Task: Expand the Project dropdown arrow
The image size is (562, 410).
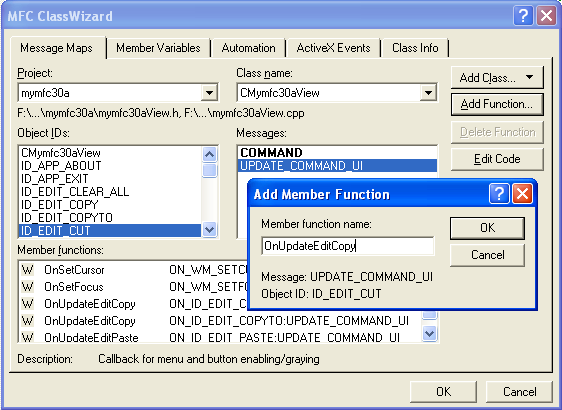Action: [209, 93]
